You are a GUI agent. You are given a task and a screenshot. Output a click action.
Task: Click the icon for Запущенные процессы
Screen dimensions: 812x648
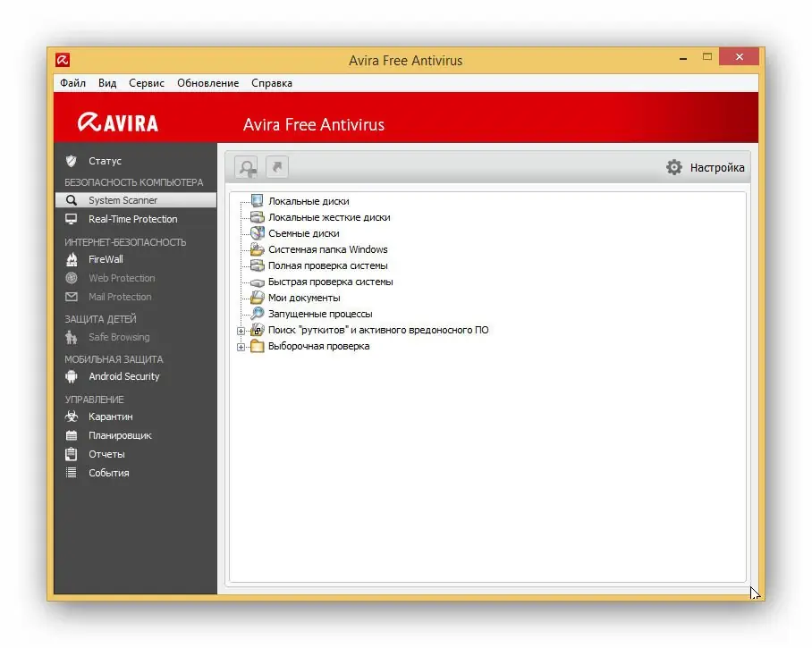tap(258, 314)
